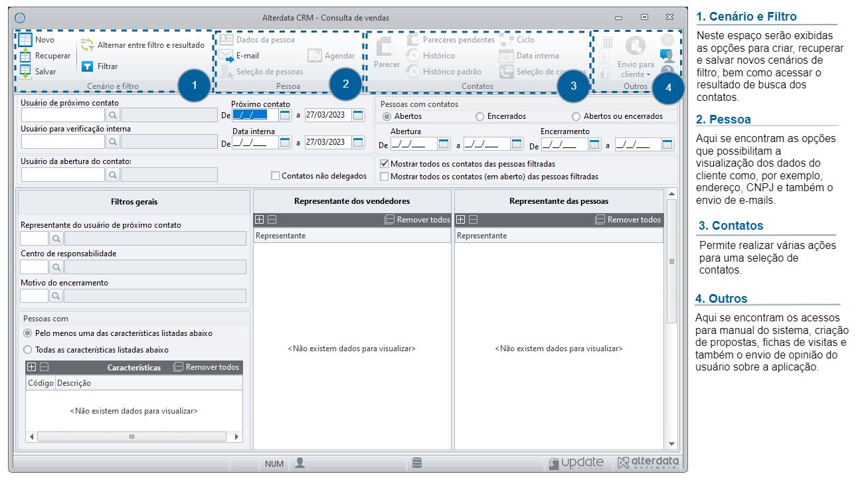Click Representante column header under vendedores
The height and width of the screenshot is (486, 868).
click(x=352, y=236)
